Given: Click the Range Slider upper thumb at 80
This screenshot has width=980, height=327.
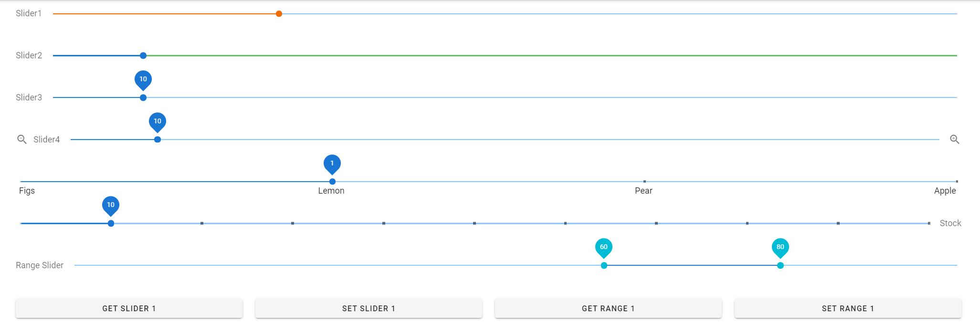Looking at the screenshot, I should click(x=780, y=265).
